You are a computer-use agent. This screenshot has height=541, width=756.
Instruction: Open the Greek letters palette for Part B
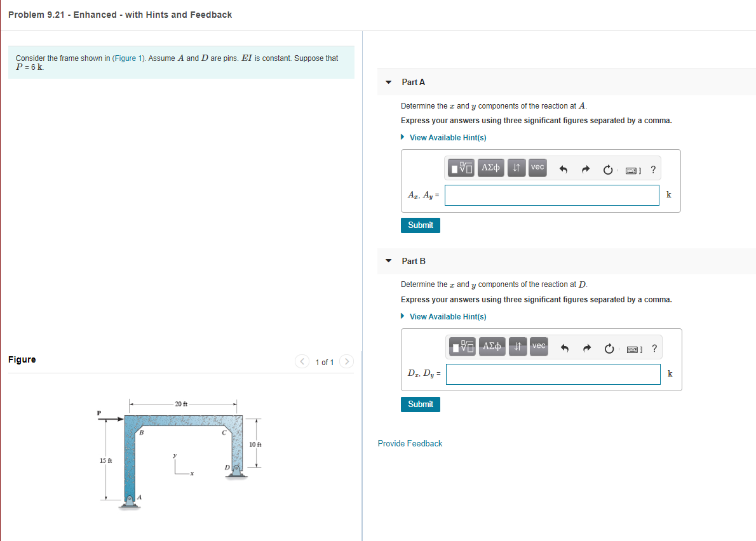pyautogui.click(x=492, y=347)
